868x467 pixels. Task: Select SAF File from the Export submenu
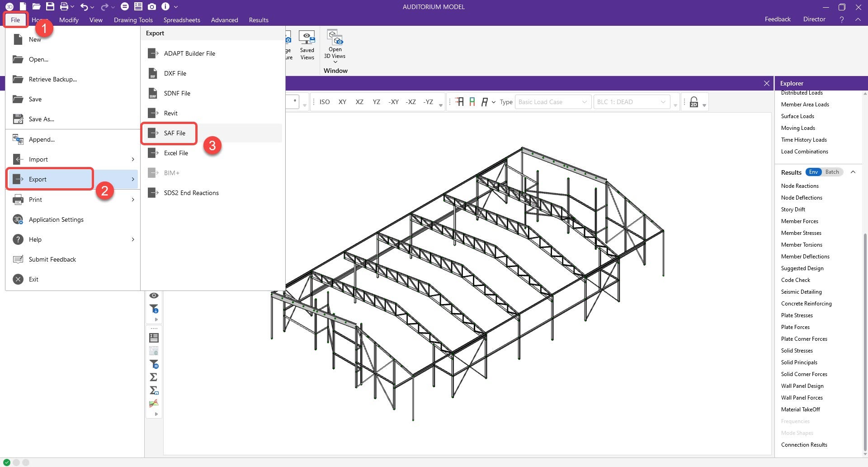pos(175,133)
